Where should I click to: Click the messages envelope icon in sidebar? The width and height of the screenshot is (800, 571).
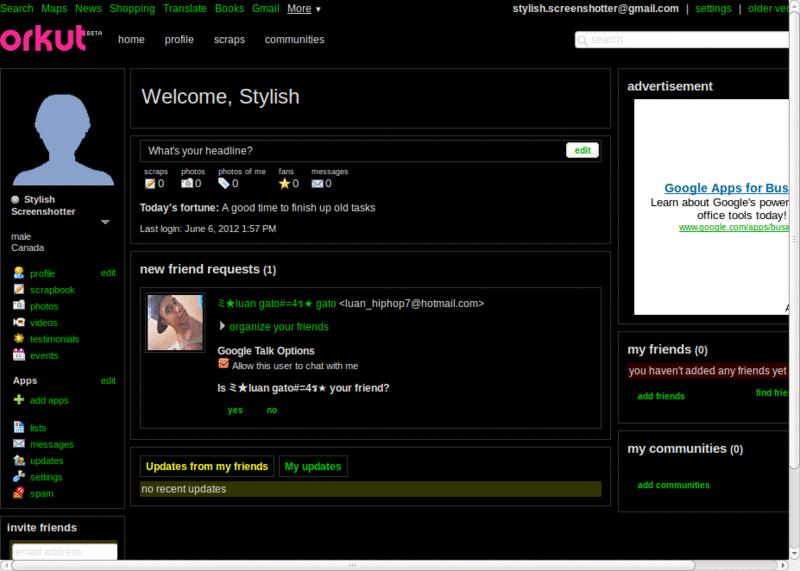pyautogui.click(x=19, y=443)
